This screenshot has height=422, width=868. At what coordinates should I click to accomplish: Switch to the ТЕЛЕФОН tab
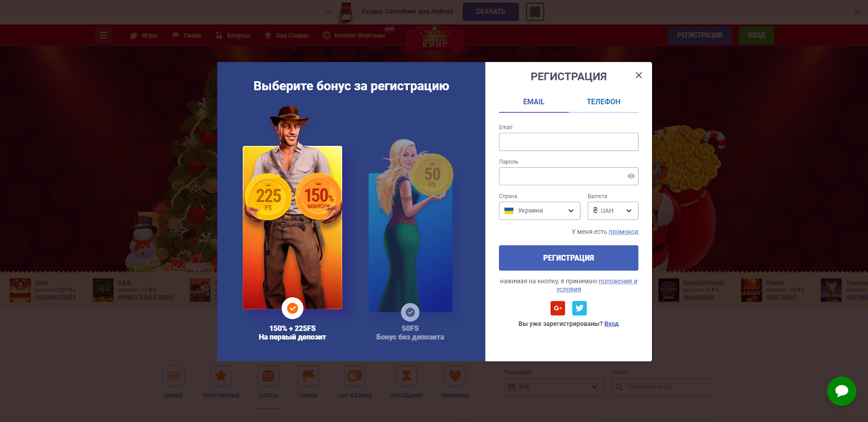coord(603,102)
